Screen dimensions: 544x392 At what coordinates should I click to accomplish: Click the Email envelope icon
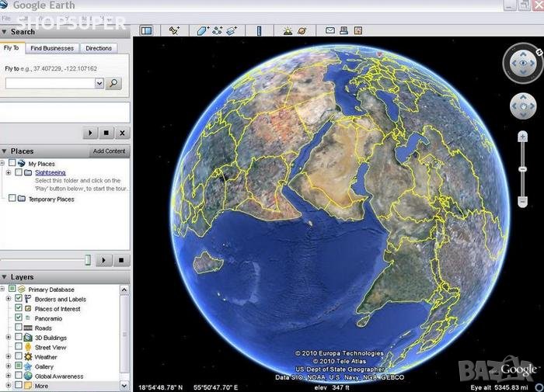point(330,31)
